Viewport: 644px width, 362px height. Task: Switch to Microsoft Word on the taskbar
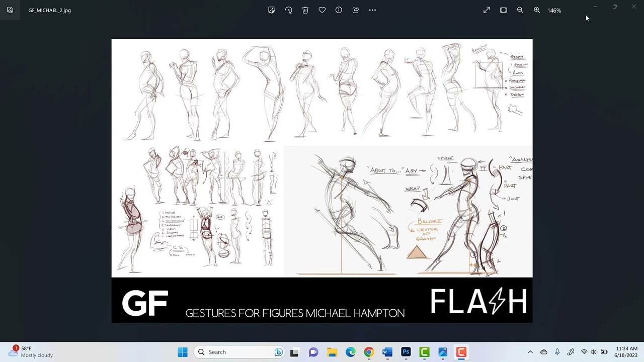(x=387, y=352)
